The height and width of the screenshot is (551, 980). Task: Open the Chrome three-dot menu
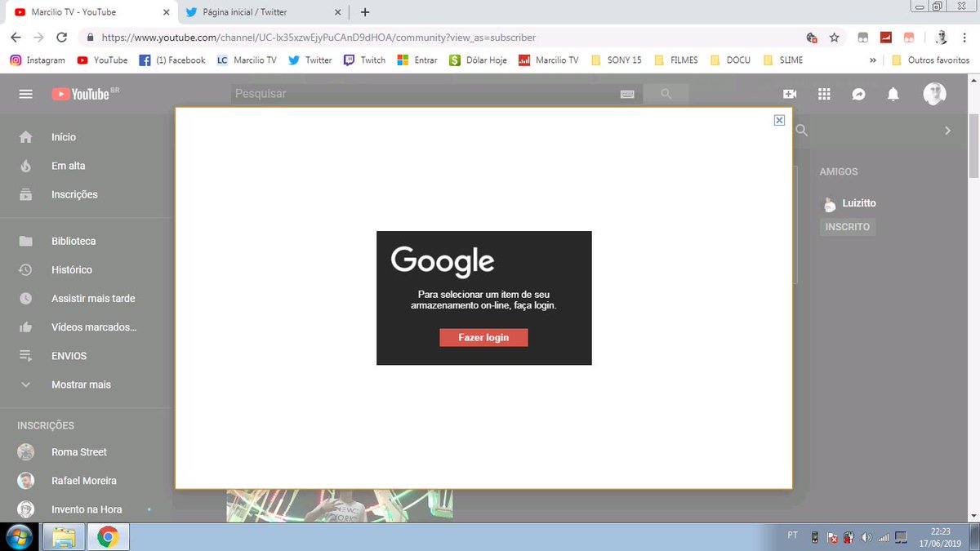[964, 38]
